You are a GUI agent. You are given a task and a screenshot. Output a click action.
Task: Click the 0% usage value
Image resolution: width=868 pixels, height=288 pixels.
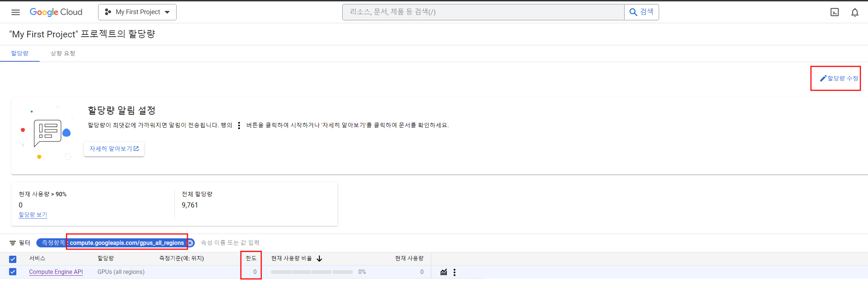coord(362,272)
